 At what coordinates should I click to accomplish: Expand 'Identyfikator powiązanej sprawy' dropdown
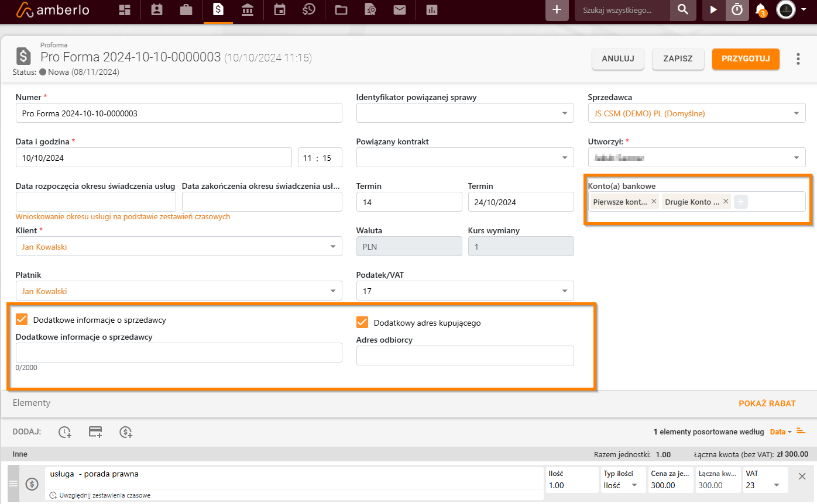pyautogui.click(x=564, y=113)
